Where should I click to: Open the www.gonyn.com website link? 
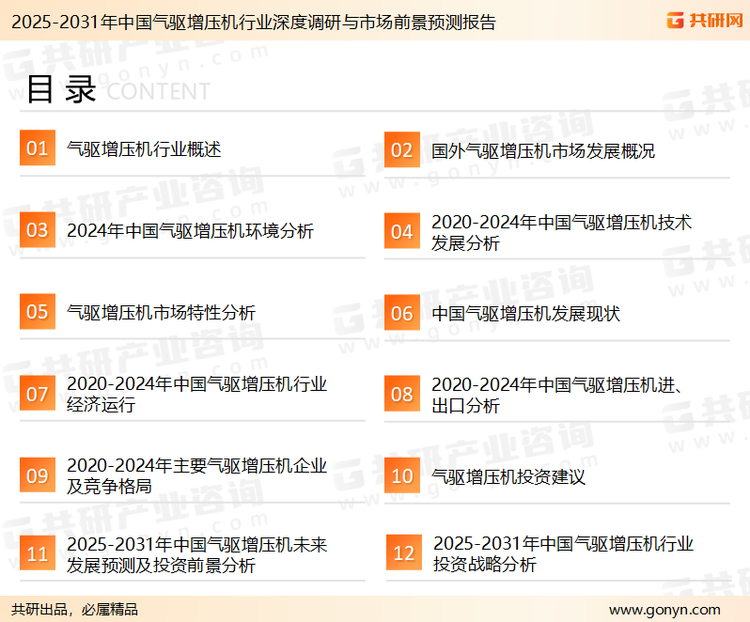(x=664, y=609)
